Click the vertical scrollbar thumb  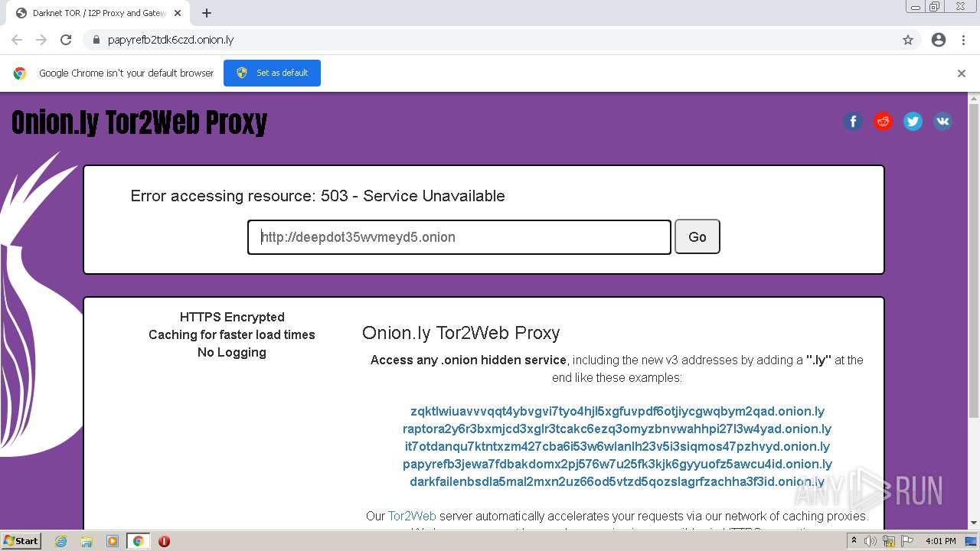(x=974, y=260)
